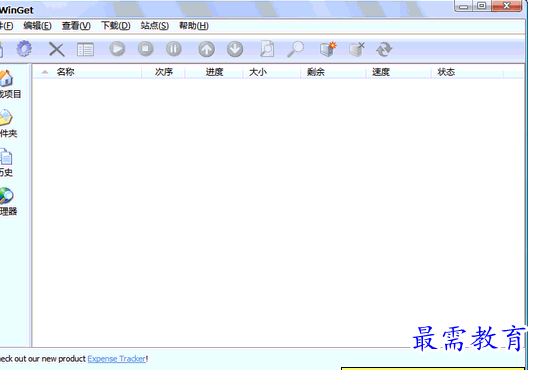Start download with the play button

click(117, 49)
